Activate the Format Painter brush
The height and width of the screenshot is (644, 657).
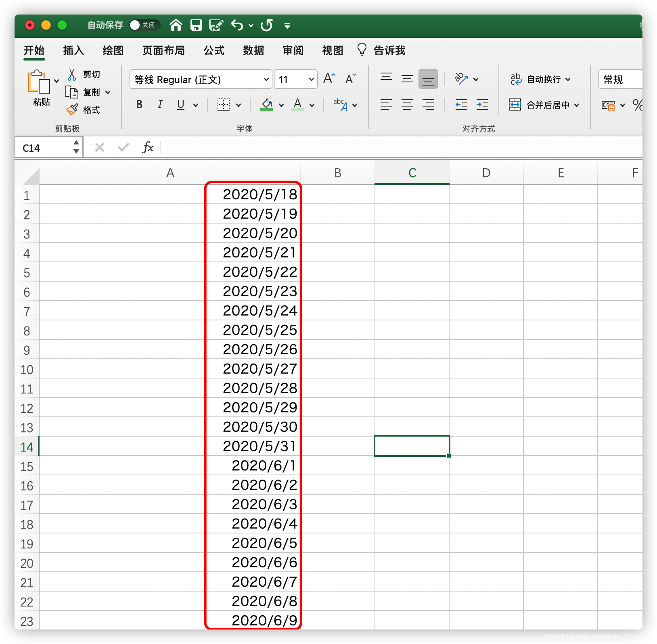pyautogui.click(x=72, y=109)
